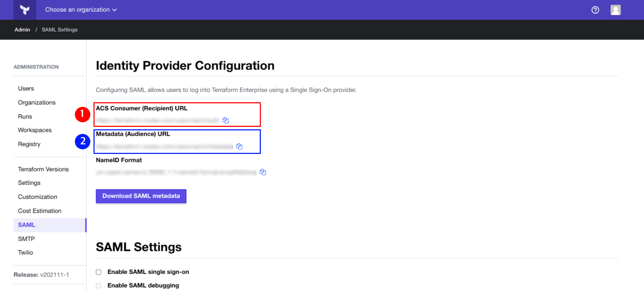Click the Terraform logo icon
Screen dimensions: 644x292
(x=25, y=10)
